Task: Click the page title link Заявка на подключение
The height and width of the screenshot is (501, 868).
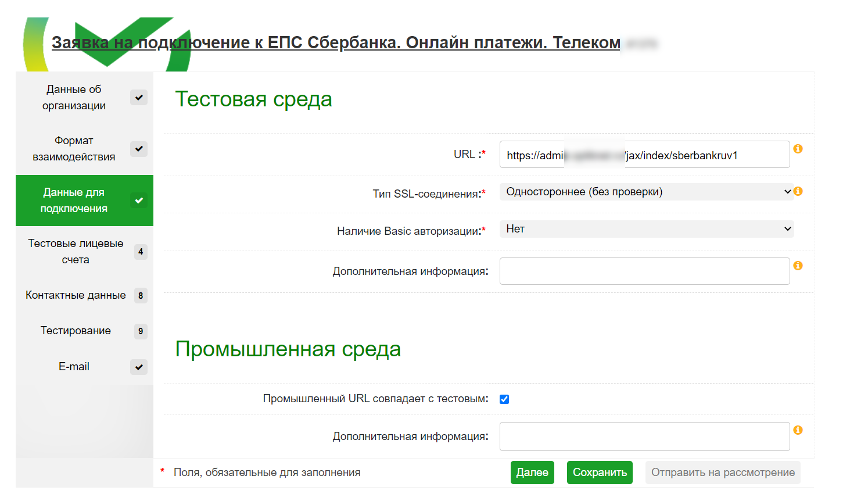Action: point(336,43)
